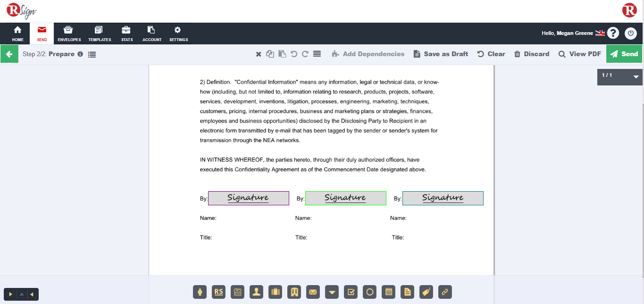Add the checkbox control from bottom toolbar
This screenshot has width=644, height=304.
[x=351, y=292]
